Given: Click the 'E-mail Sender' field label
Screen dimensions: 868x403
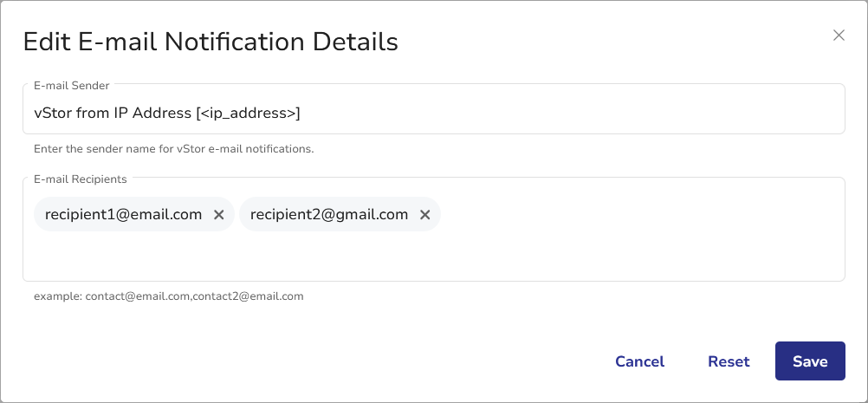Looking at the screenshot, I should 71,86.
